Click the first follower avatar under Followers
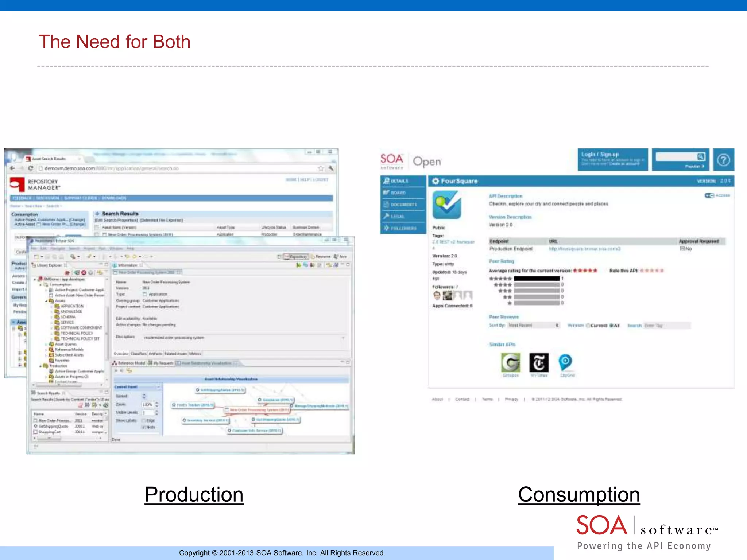 (x=437, y=295)
